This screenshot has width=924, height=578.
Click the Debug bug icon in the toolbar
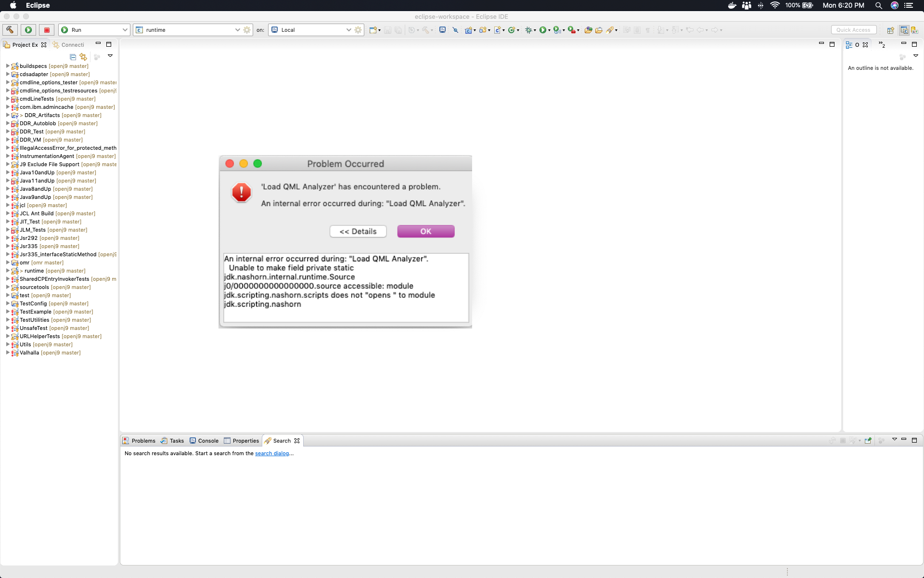[528, 30]
